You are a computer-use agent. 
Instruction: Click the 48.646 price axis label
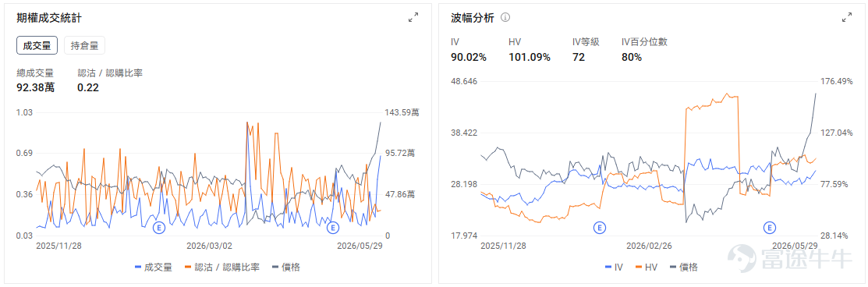click(465, 81)
